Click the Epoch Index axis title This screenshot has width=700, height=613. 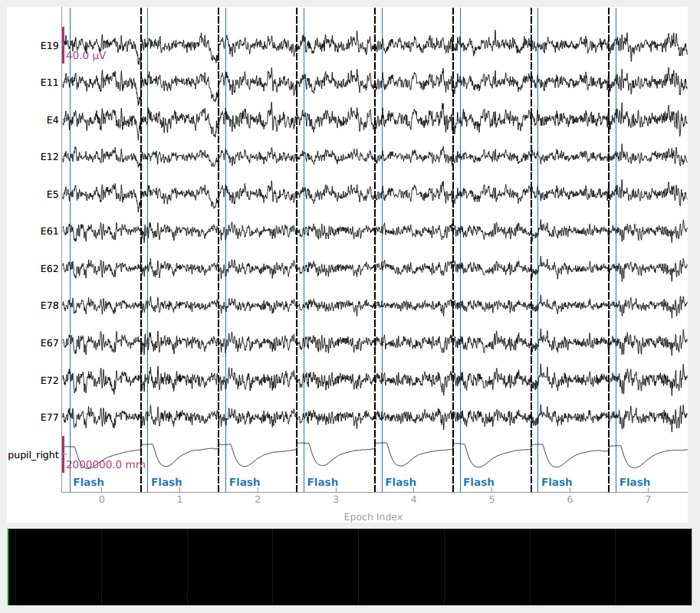373,517
